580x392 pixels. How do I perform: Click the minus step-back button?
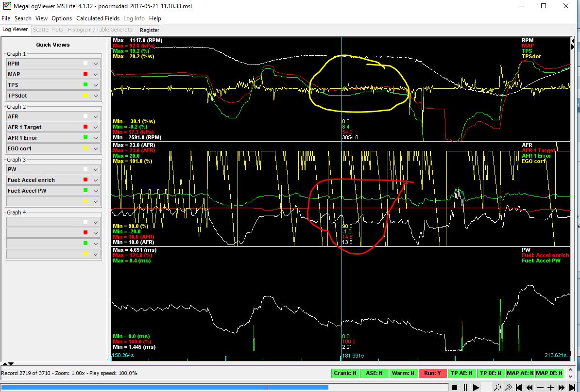(540, 387)
